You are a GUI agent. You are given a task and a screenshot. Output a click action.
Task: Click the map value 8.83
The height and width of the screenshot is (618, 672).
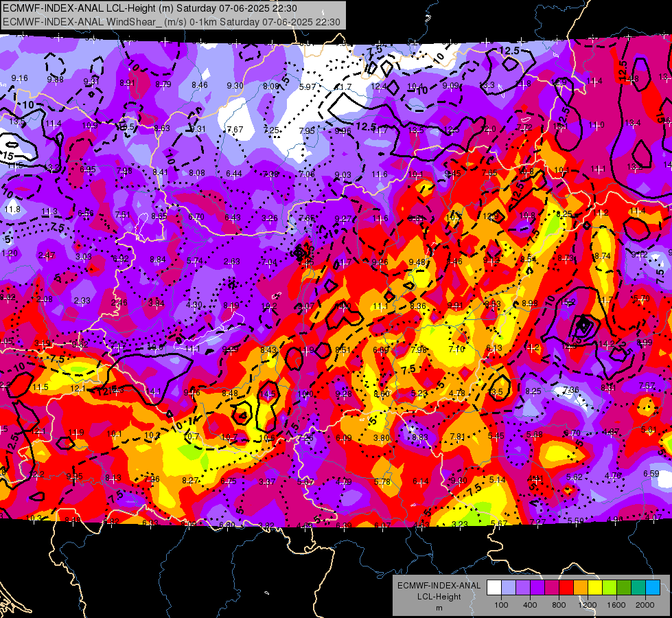(420, 437)
